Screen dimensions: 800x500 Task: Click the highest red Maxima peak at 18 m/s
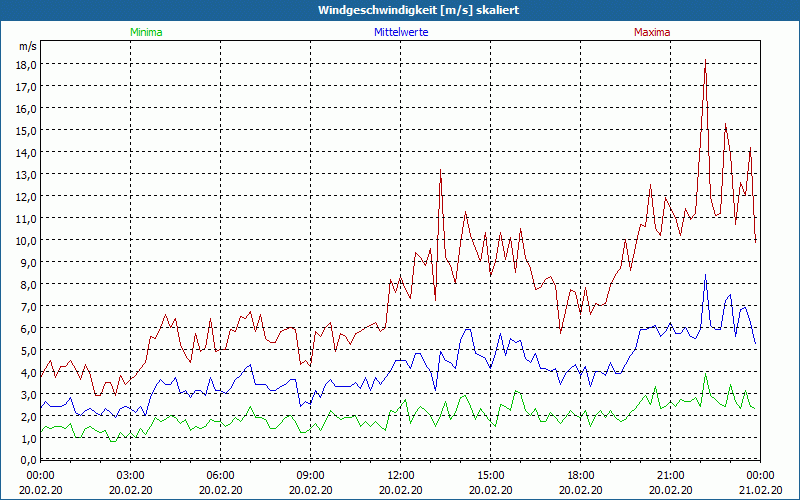pos(706,62)
